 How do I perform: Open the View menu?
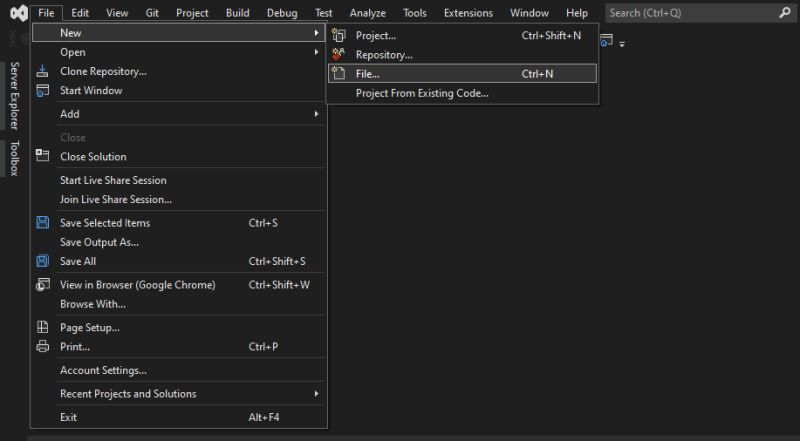coord(117,13)
